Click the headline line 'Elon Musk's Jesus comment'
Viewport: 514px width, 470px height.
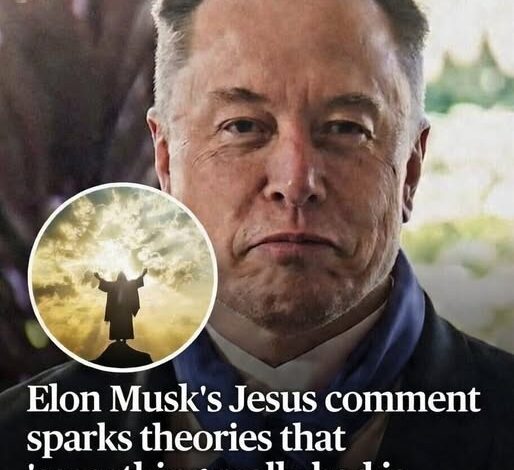[253, 399]
